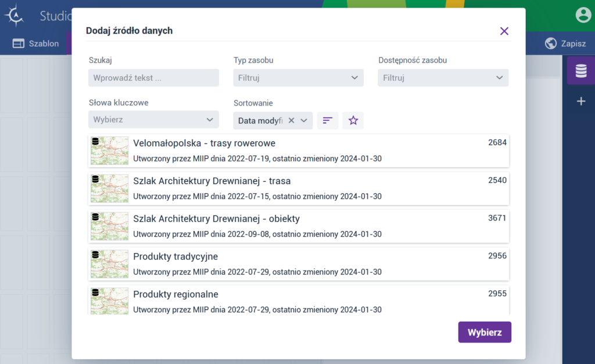Toggle the sort order icon

[x=328, y=121]
